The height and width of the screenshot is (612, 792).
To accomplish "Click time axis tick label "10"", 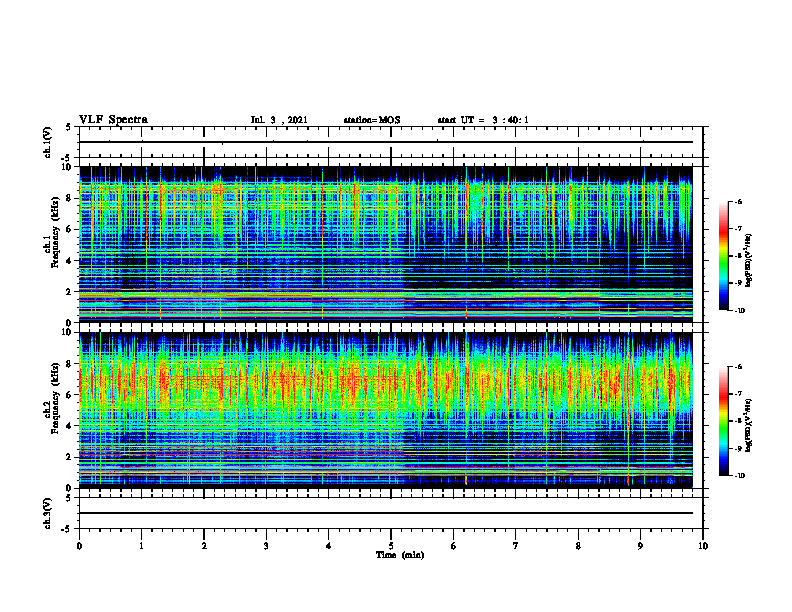I will [703, 546].
